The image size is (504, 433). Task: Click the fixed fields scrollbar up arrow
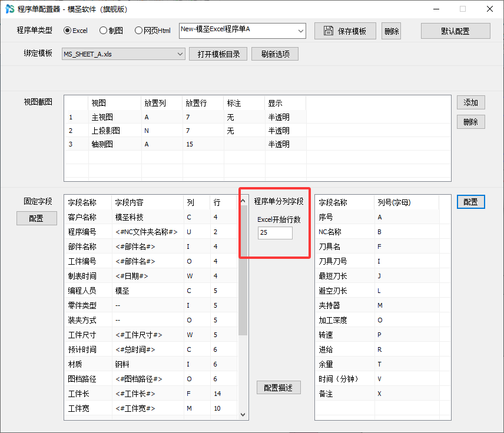click(x=243, y=201)
